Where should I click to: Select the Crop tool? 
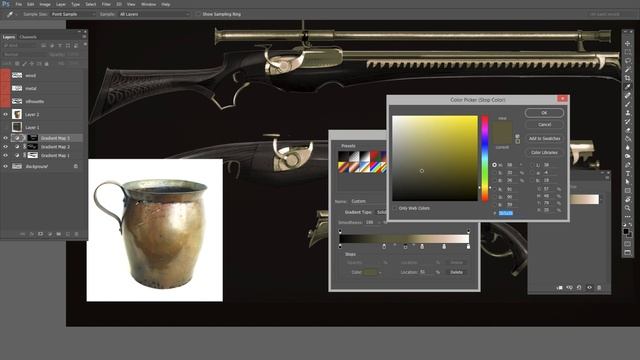(x=627, y=78)
